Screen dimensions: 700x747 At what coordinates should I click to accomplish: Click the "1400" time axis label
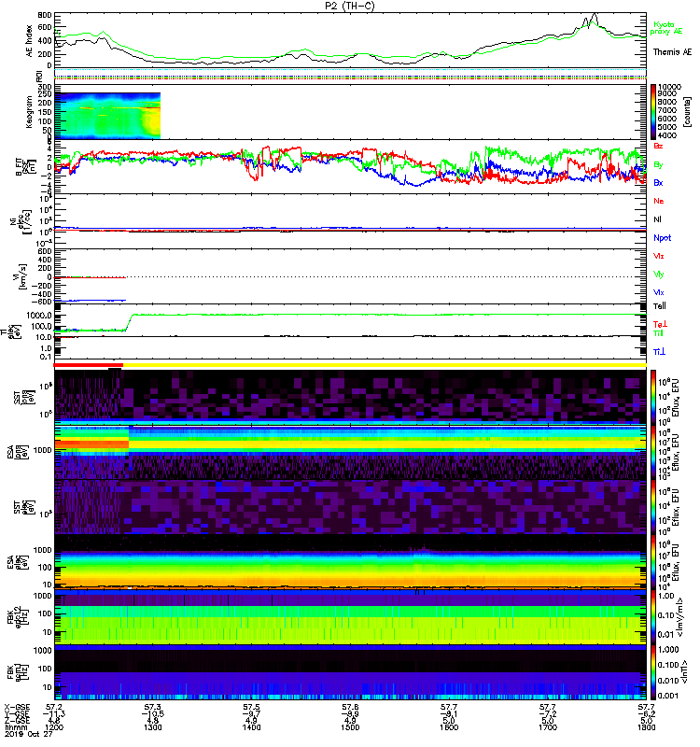coord(251,727)
